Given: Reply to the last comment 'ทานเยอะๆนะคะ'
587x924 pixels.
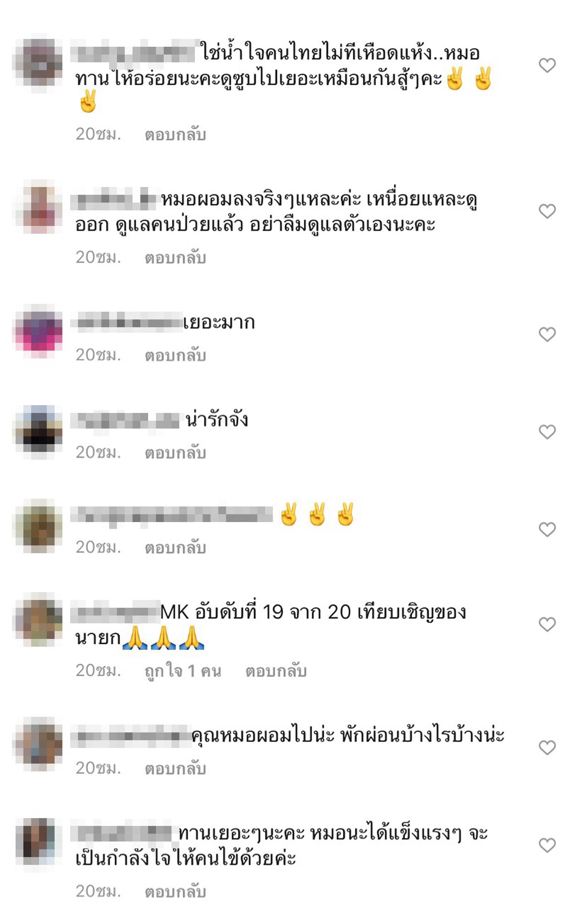Looking at the screenshot, I should (175, 891).
